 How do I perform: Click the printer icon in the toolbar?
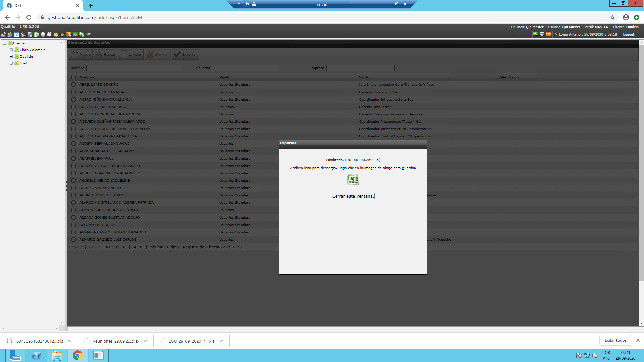coord(43,34)
